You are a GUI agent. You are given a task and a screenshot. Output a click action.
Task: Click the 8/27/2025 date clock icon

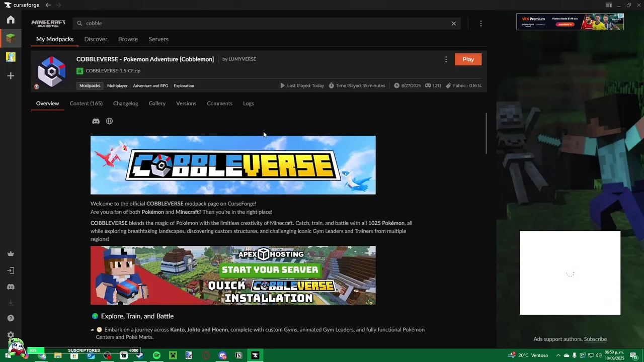[396, 85]
